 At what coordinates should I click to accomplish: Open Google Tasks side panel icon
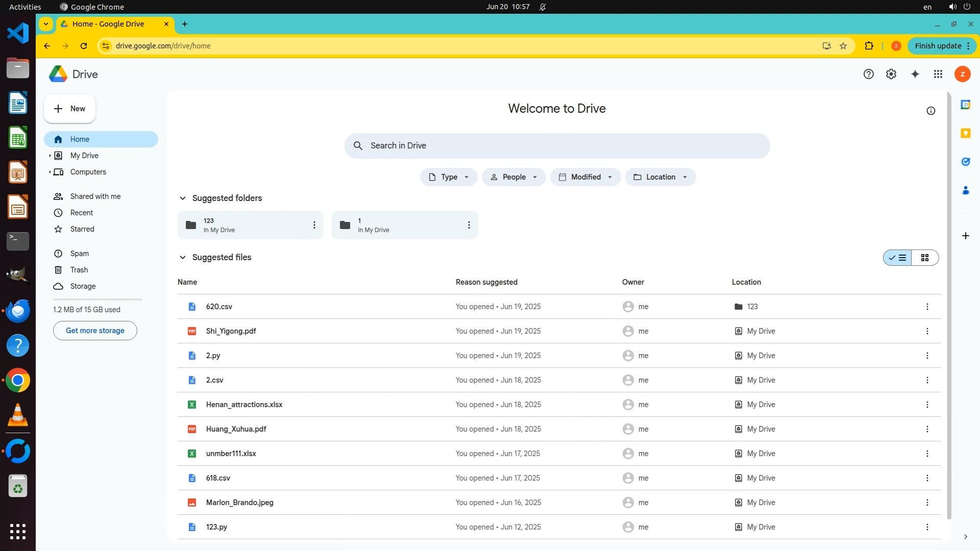pyautogui.click(x=965, y=162)
